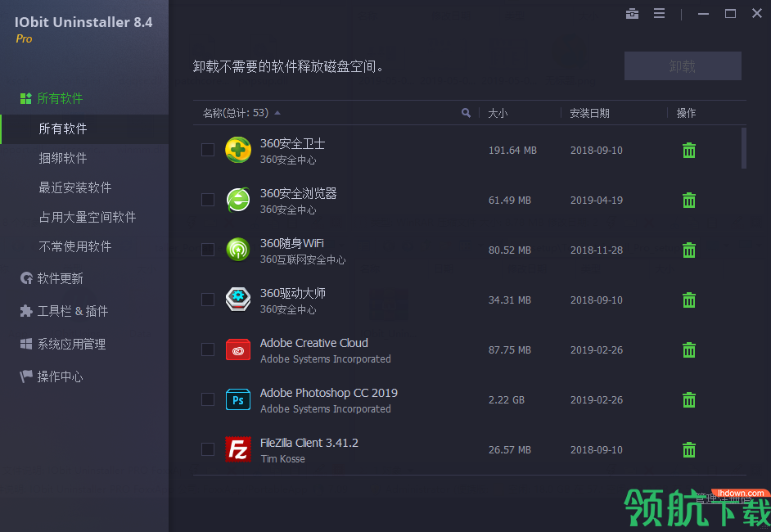Tick the checkbox for 360随身WiFi

(x=208, y=250)
